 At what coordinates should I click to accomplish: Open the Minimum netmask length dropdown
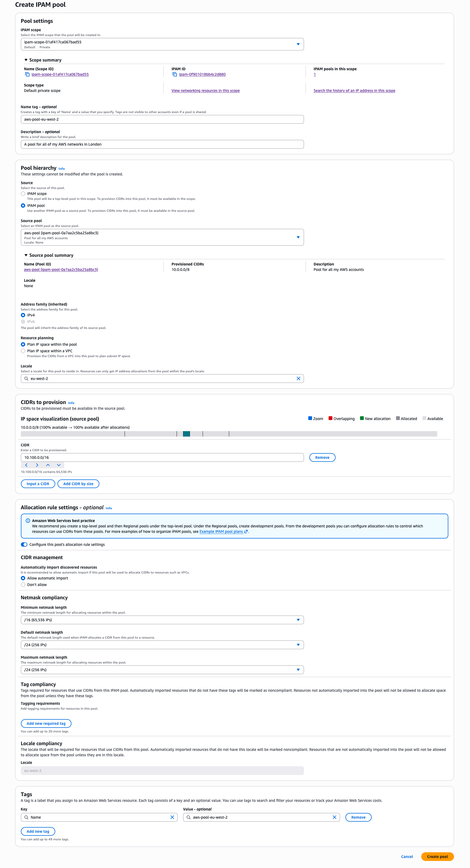[162, 620]
